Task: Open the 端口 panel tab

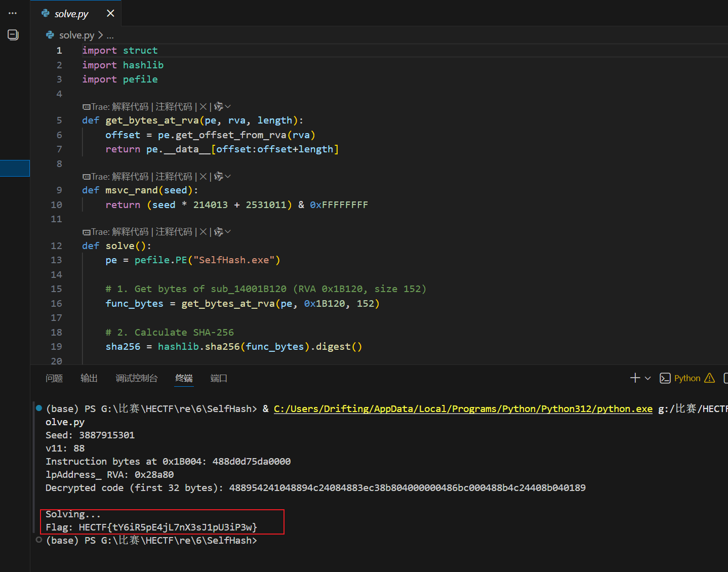Action: (x=219, y=378)
